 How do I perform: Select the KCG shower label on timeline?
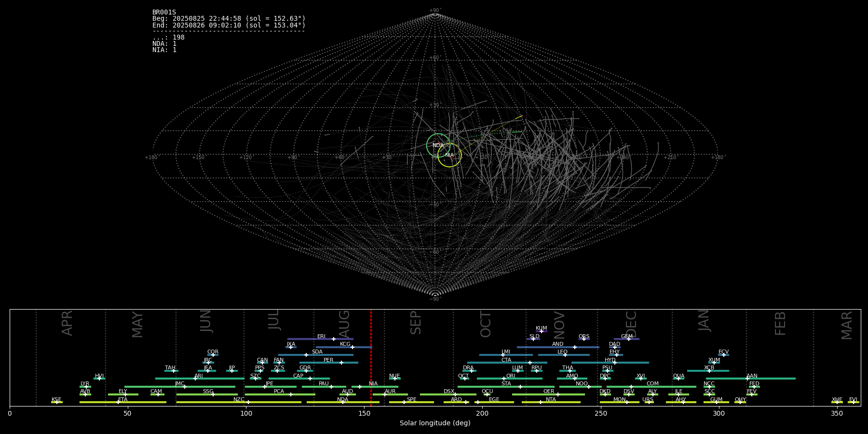coord(345,344)
